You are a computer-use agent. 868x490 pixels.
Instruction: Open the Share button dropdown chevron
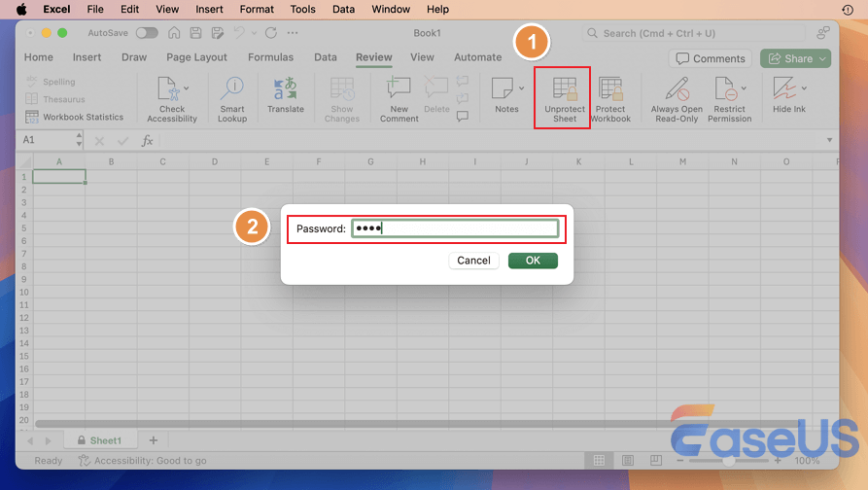[822, 58]
